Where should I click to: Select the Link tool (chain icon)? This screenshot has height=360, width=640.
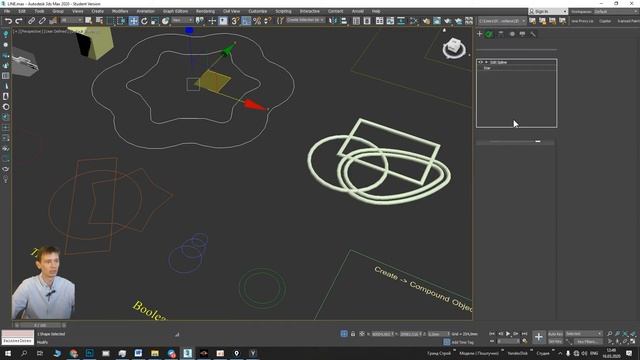(x=31, y=20)
